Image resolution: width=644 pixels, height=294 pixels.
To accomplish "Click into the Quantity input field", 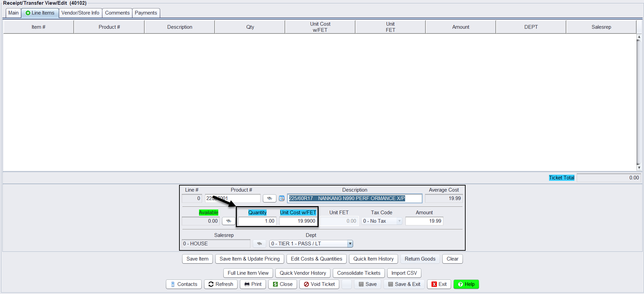I will pyautogui.click(x=257, y=221).
